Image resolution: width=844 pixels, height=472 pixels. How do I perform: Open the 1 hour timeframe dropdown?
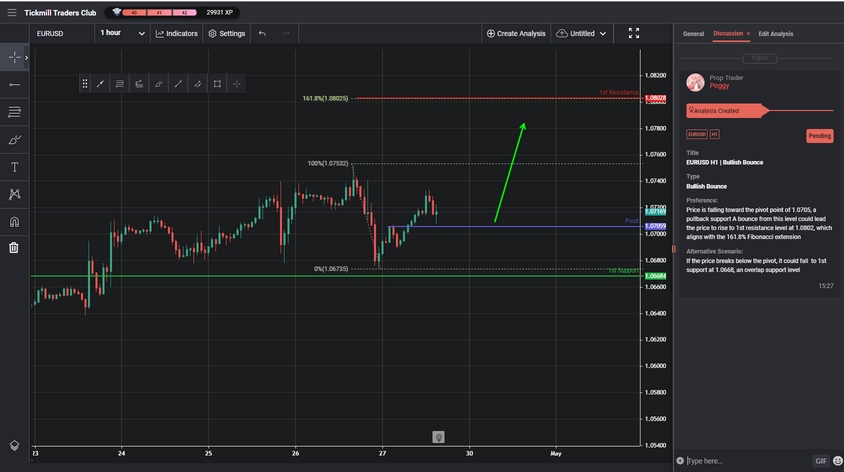[x=122, y=33]
